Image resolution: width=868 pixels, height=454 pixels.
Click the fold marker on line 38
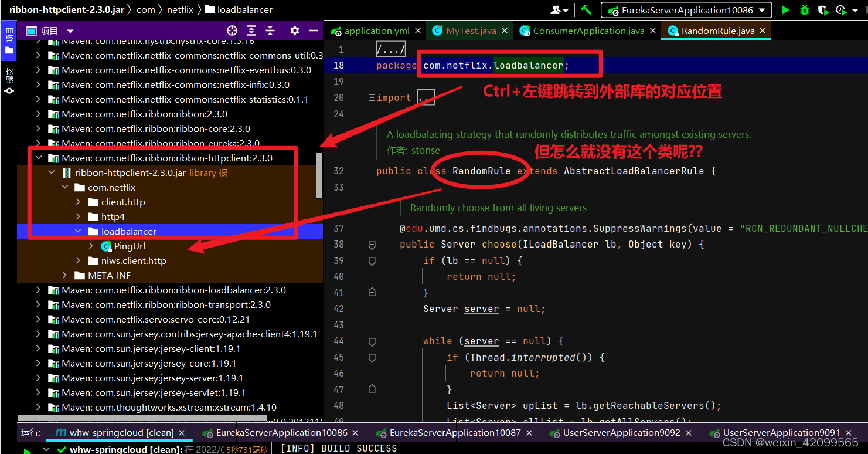[372, 244]
